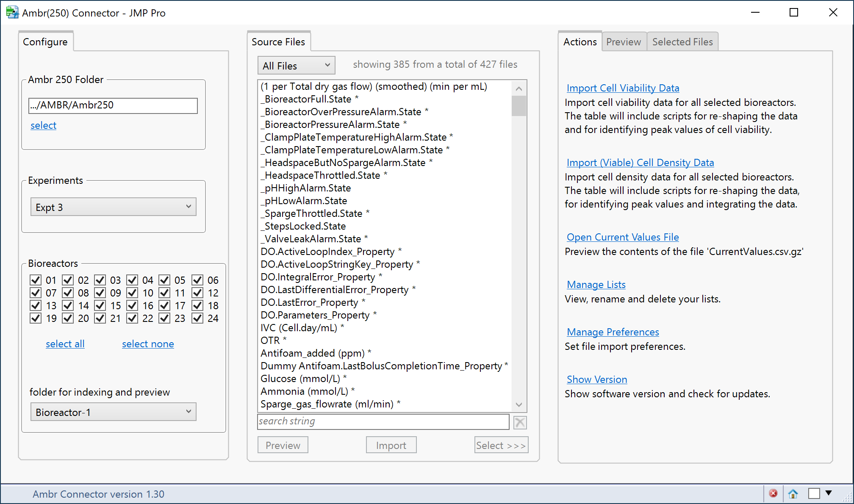Screen dimensions: 854x504
Task: Click into the search string field
Action: click(383, 421)
